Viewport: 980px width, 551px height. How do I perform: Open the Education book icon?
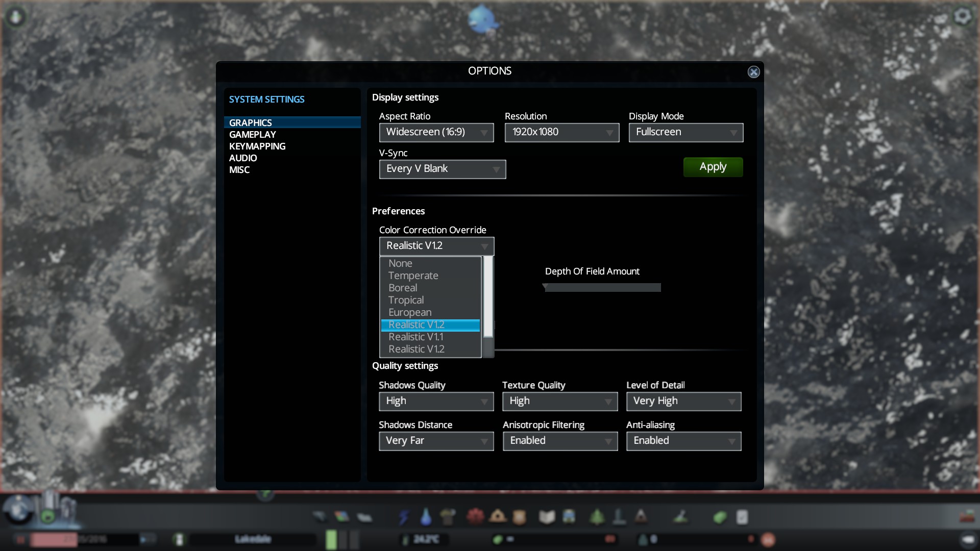click(x=547, y=517)
